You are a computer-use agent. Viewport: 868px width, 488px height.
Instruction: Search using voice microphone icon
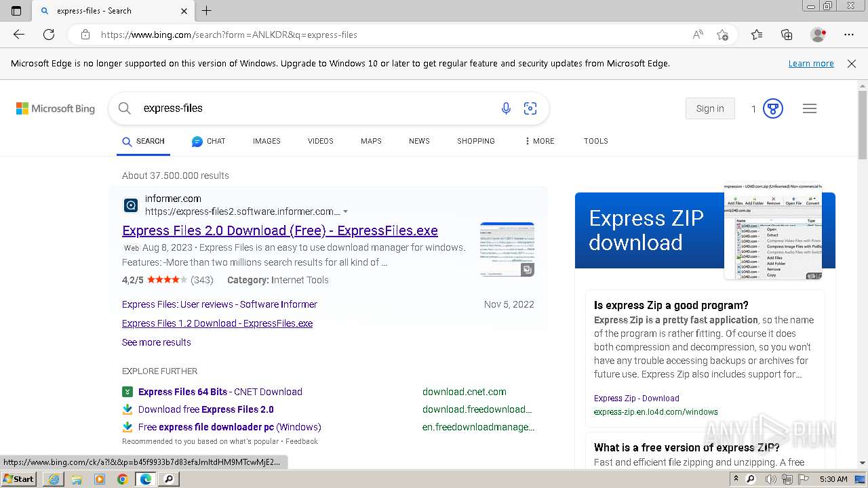click(506, 108)
